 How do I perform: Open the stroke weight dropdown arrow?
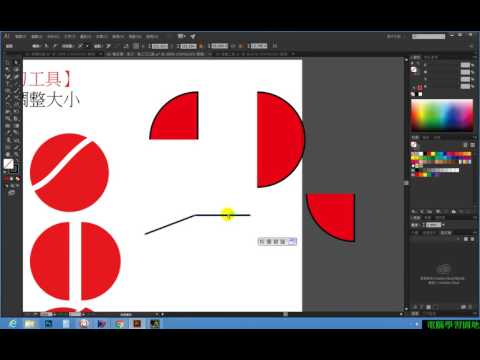point(443,225)
